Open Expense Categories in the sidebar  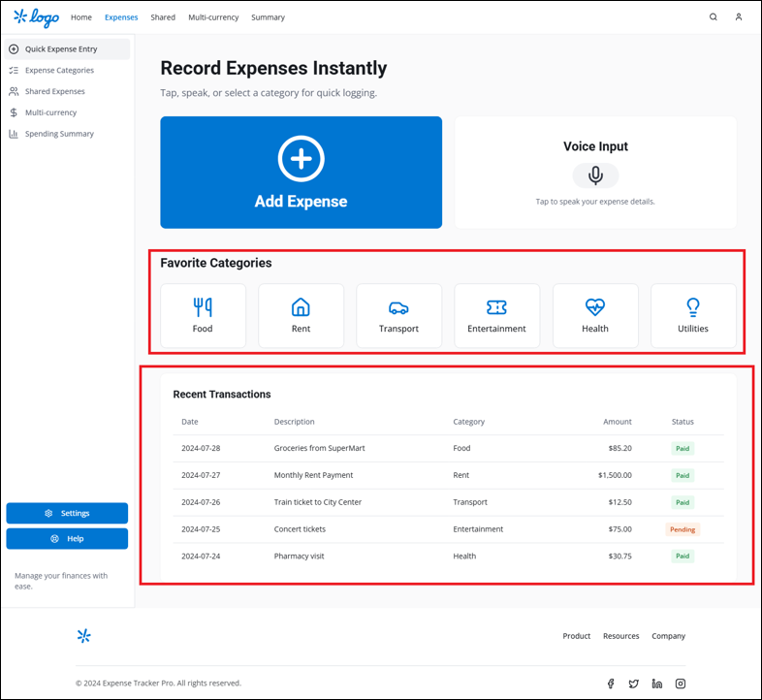67,71
